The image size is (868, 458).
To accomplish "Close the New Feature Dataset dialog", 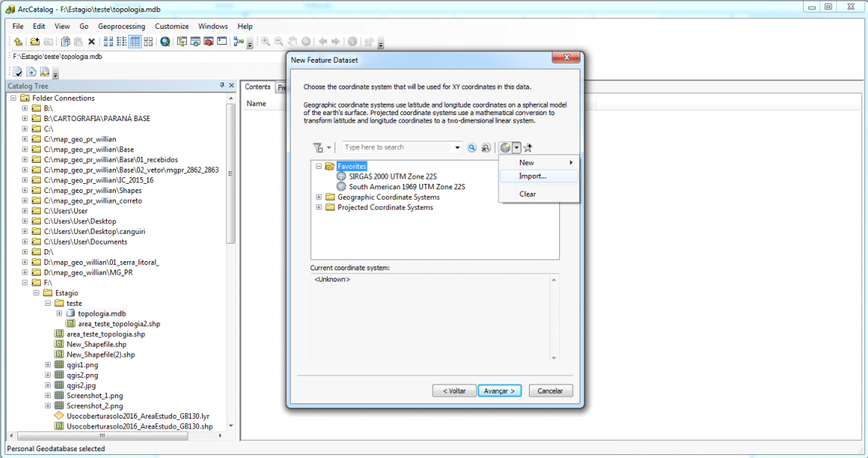I will click(x=566, y=58).
